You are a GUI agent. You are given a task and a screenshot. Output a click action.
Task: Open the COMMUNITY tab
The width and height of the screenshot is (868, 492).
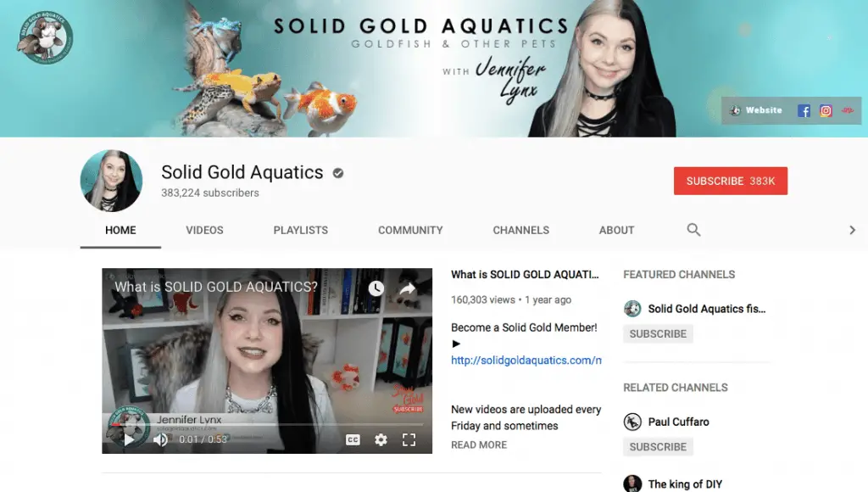tap(410, 230)
